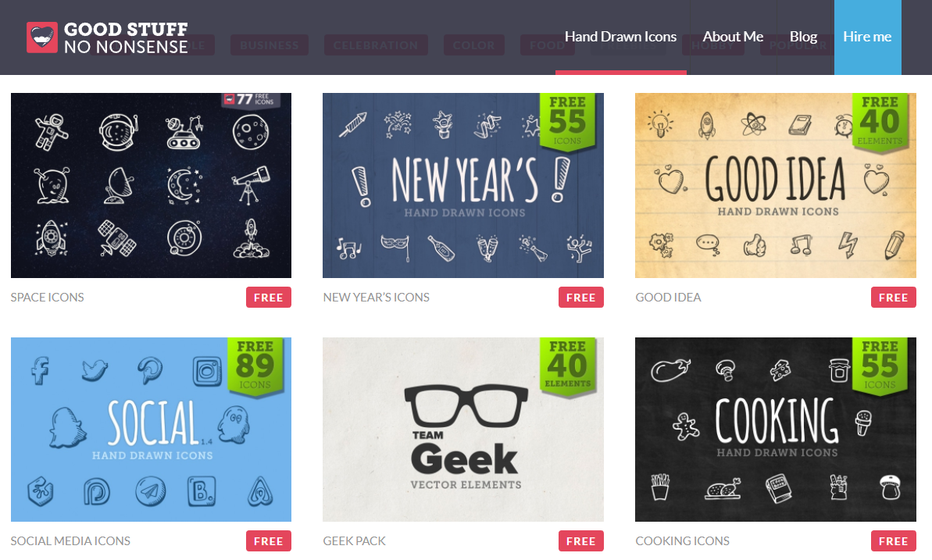The width and height of the screenshot is (932, 560).
Task: Open the GEEK PACK title link
Action: click(354, 541)
